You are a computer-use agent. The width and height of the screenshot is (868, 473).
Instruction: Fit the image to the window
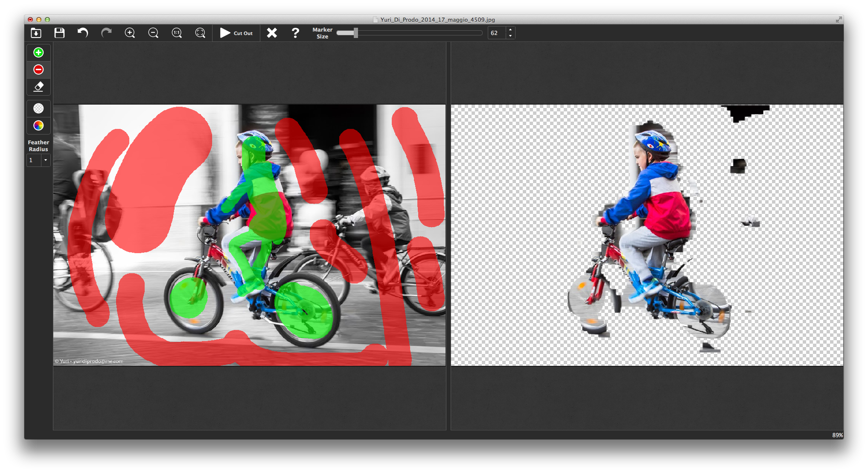200,33
